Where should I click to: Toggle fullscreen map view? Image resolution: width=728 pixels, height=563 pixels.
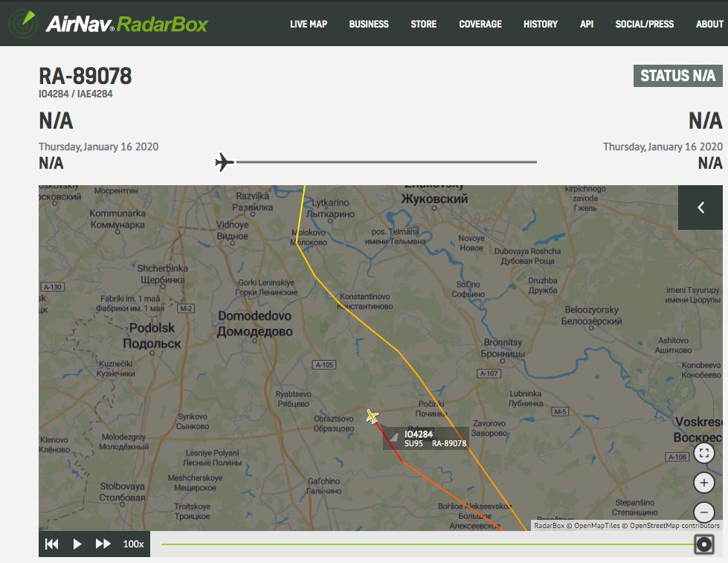(704, 453)
